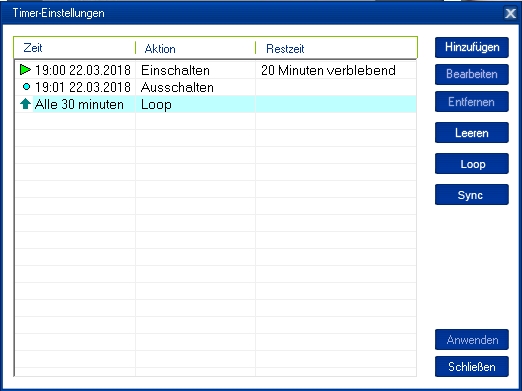Click the teal up-arrow Loop icon
This screenshot has height=391, width=522.
coord(26,104)
